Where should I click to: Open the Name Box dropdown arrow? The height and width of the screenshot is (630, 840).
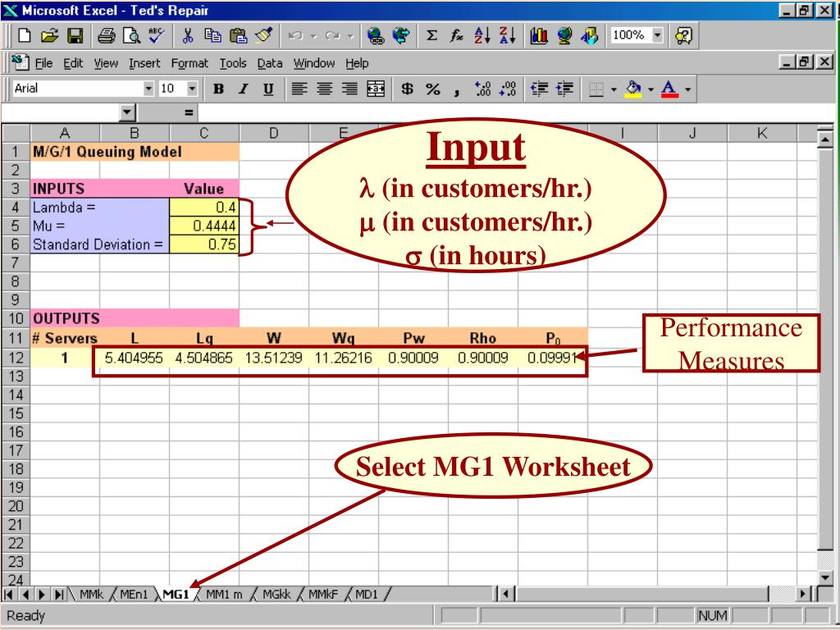[x=126, y=112]
